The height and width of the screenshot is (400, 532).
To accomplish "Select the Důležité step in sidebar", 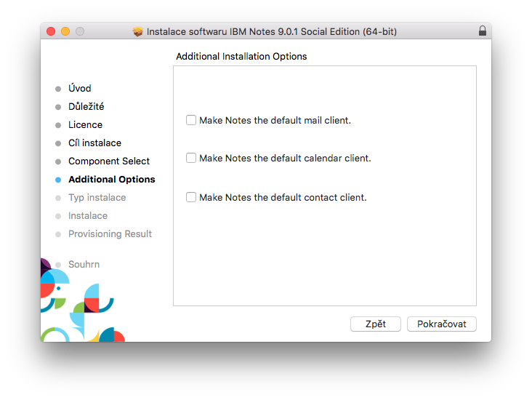I will coord(86,106).
